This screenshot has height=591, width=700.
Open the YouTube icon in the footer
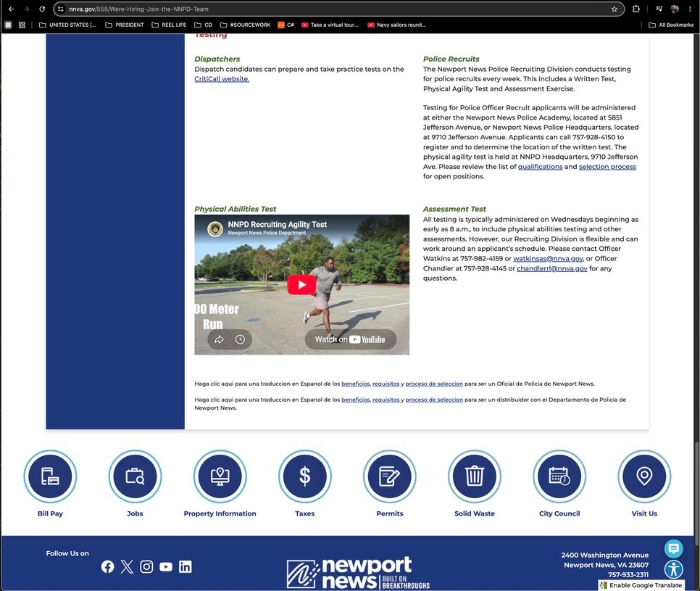click(x=166, y=567)
